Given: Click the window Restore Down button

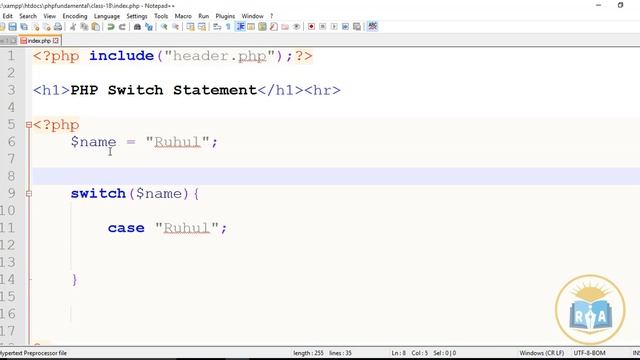Looking at the screenshot, I should click(x=620, y=5).
